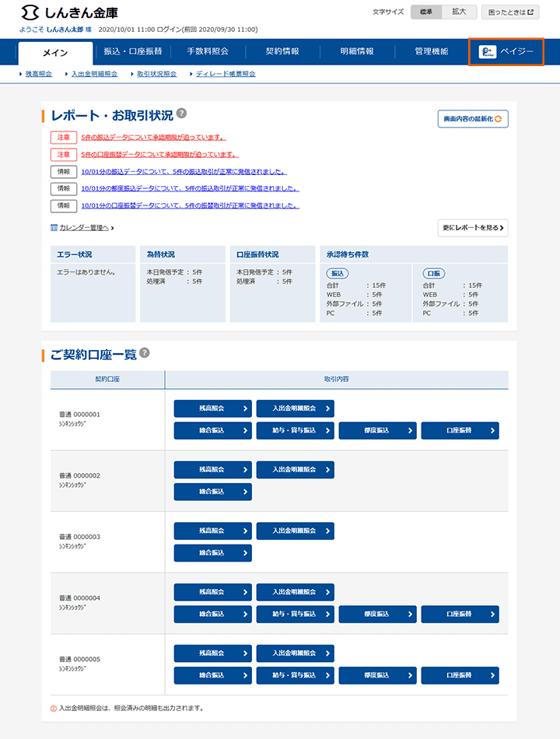Click the info icon beside 入出金明細照会 footnote

click(54, 708)
